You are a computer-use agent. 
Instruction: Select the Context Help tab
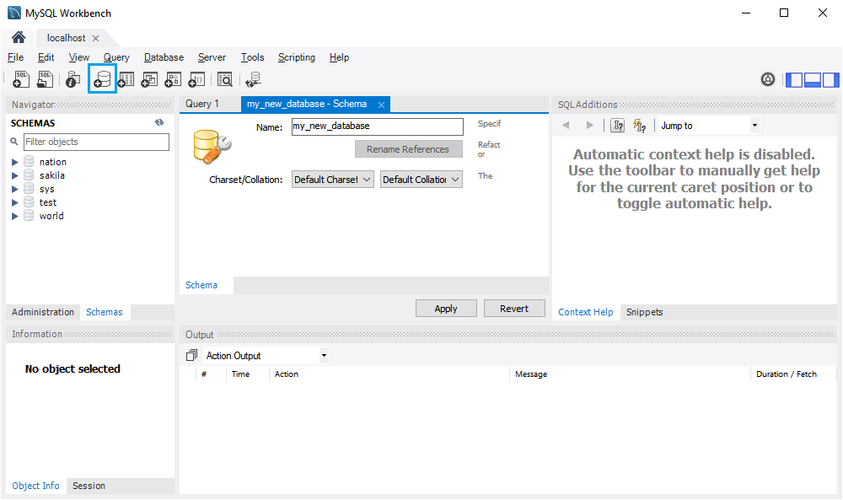coord(585,312)
